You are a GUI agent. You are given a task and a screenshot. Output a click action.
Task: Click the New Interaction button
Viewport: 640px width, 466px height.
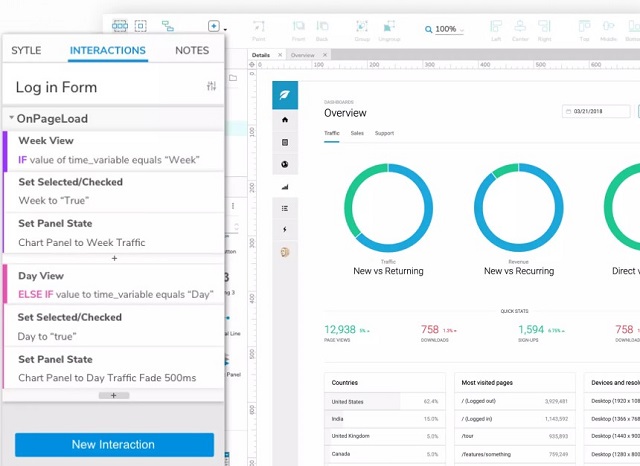click(x=113, y=444)
